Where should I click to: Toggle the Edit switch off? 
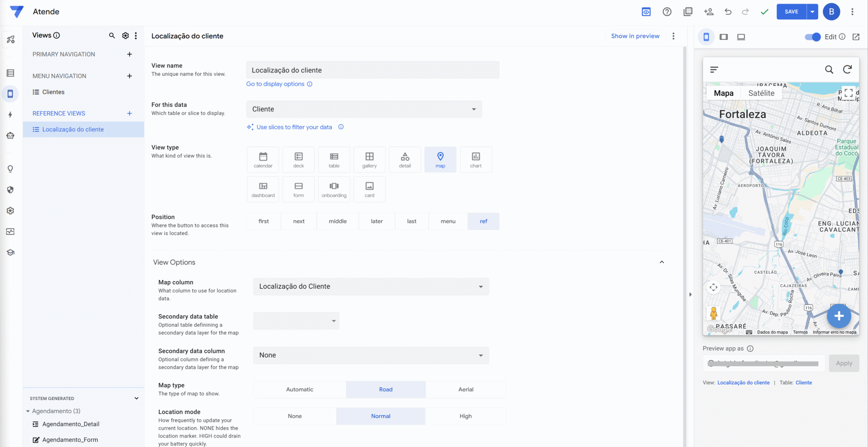tap(812, 37)
